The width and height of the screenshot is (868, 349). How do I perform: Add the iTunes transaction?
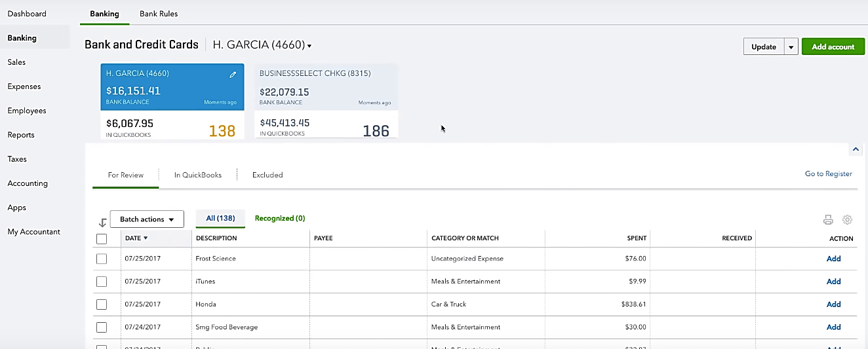point(833,282)
